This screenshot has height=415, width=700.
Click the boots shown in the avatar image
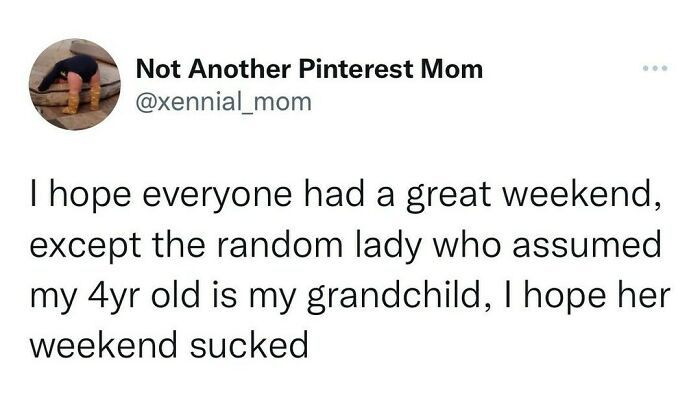(x=80, y=97)
